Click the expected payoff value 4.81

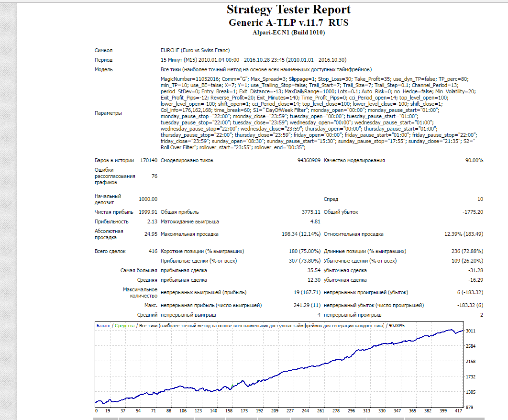coord(315,221)
